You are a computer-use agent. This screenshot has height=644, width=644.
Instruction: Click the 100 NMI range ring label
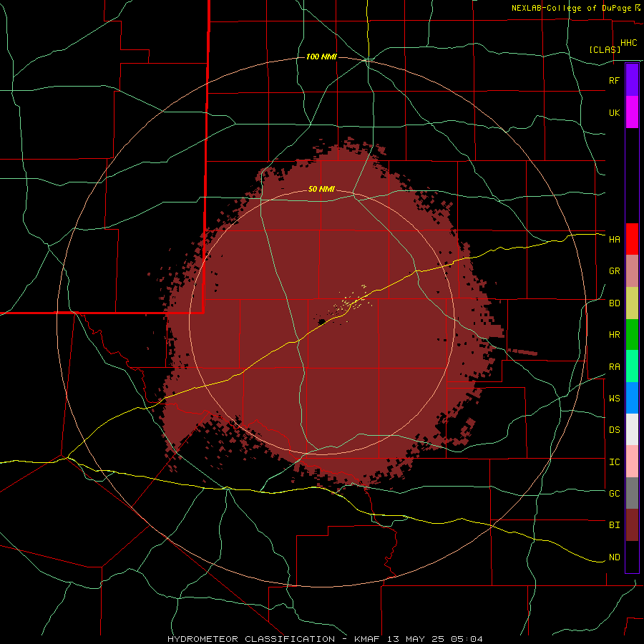tap(321, 57)
